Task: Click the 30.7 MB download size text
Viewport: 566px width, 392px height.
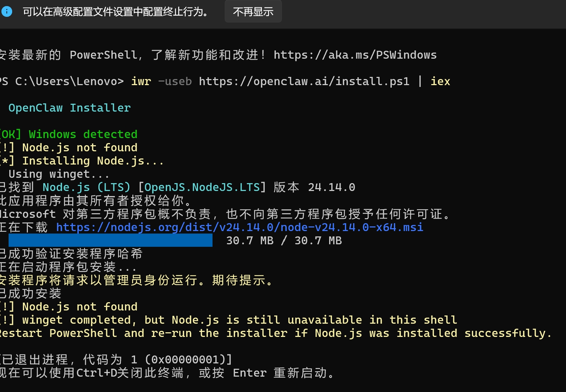Action: (284, 241)
